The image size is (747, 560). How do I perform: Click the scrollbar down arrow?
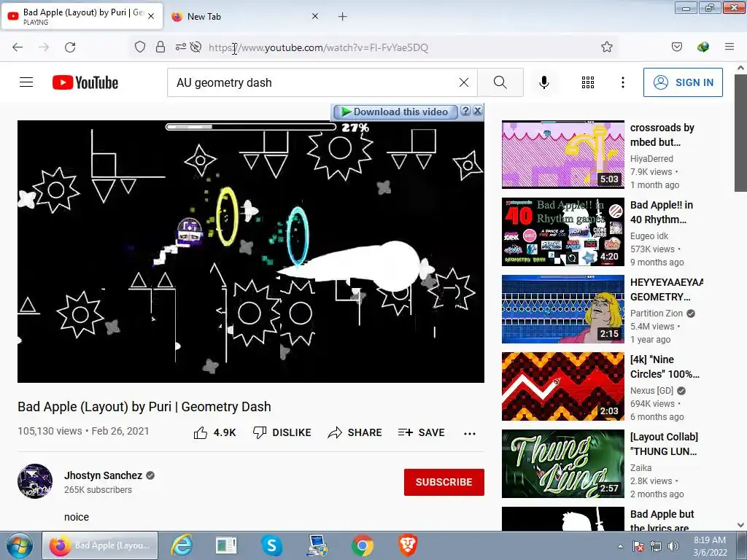coord(740,525)
